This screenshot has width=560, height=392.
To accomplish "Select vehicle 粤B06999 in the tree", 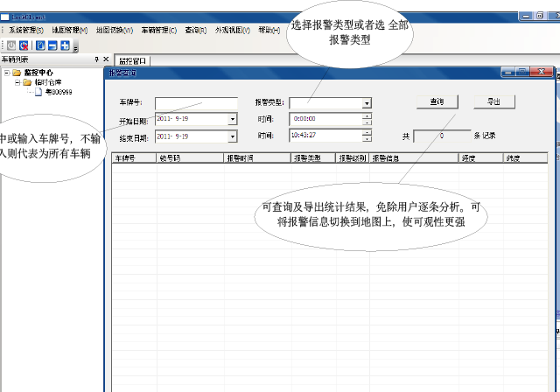I will (59, 92).
